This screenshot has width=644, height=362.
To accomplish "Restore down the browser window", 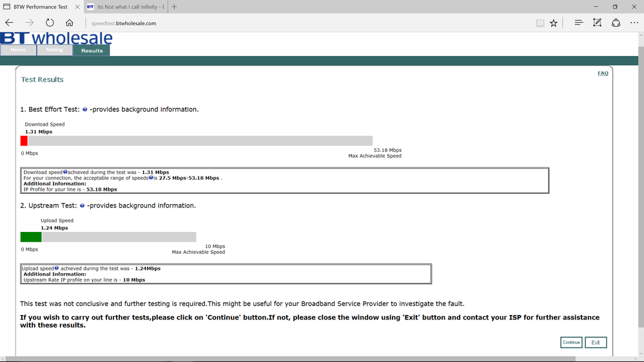I will pos(615,6).
